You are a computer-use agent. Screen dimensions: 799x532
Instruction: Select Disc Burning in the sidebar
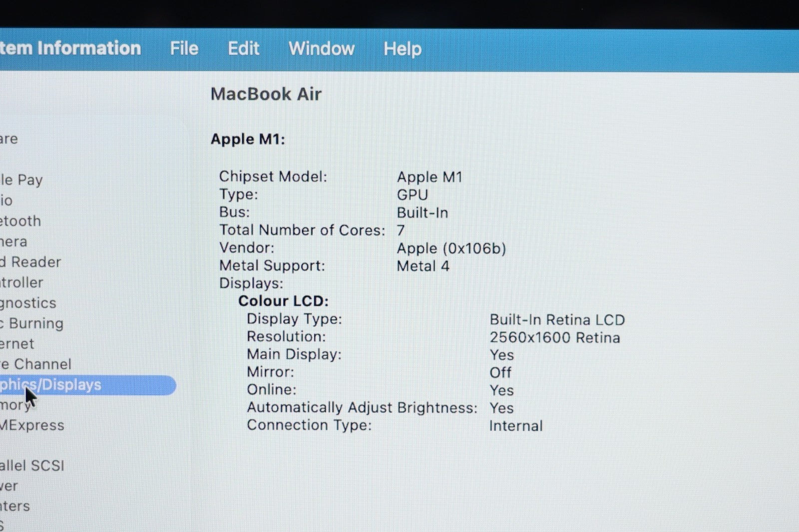pyautogui.click(x=32, y=323)
